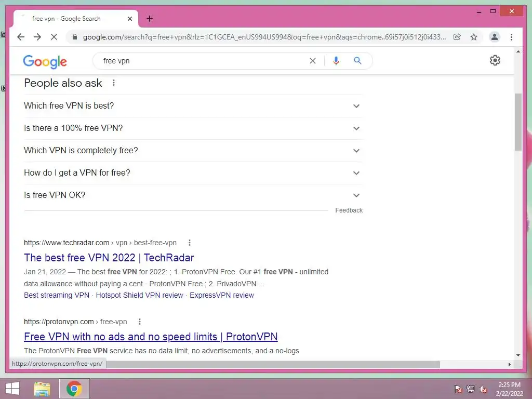Open ExpressVPN review sitelink

pyautogui.click(x=222, y=295)
